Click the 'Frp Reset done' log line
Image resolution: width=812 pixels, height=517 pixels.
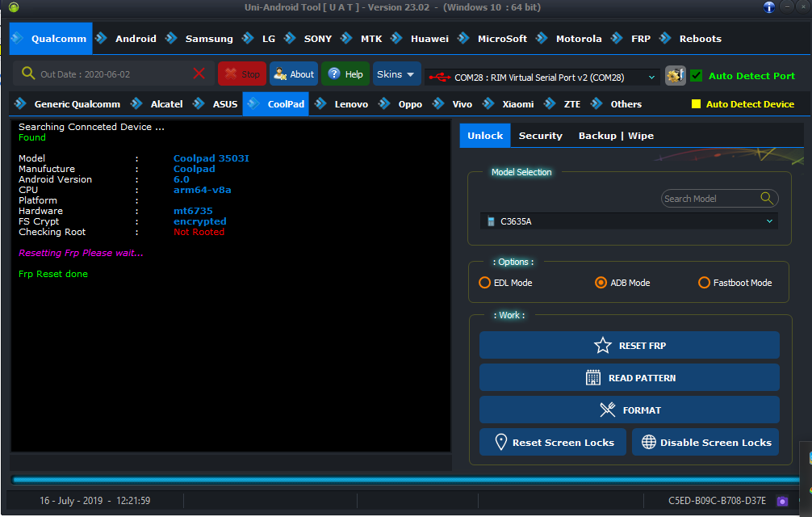click(x=53, y=274)
